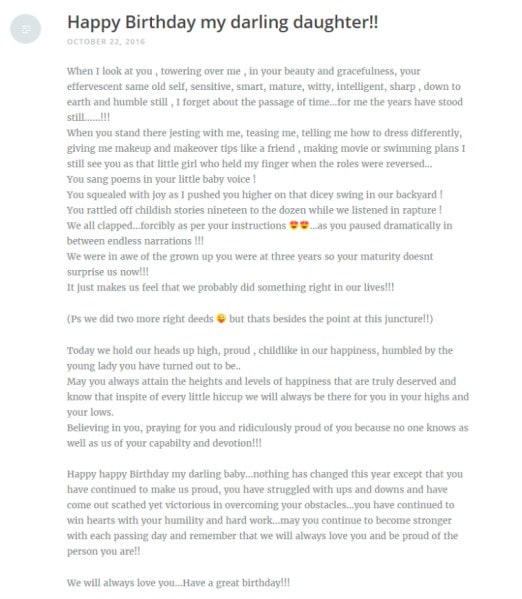The height and width of the screenshot is (599, 522).
Task: Click the closing line "We will always love you...Have a great birthday!!!"
Action: point(178,583)
